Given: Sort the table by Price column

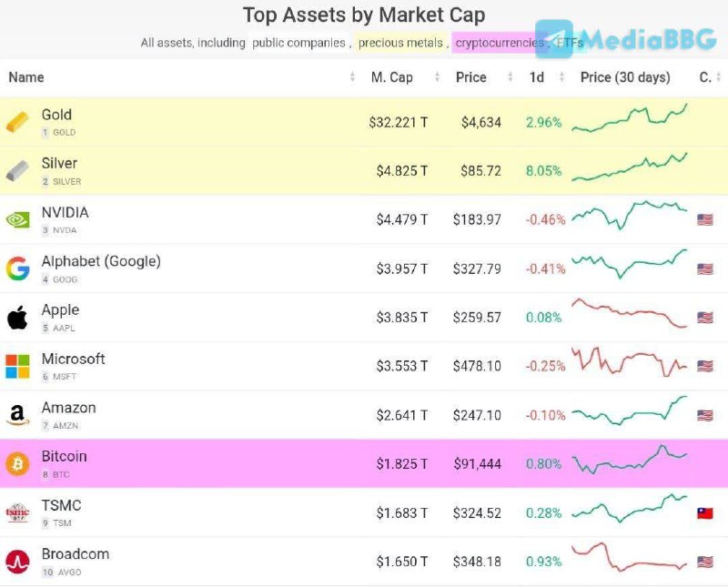Looking at the screenshot, I should click(x=470, y=77).
